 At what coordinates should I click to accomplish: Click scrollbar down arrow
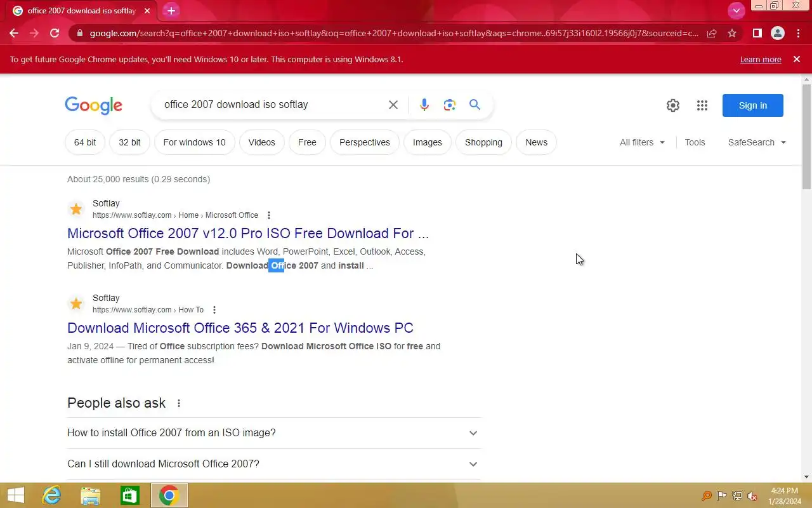(x=807, y=477)
